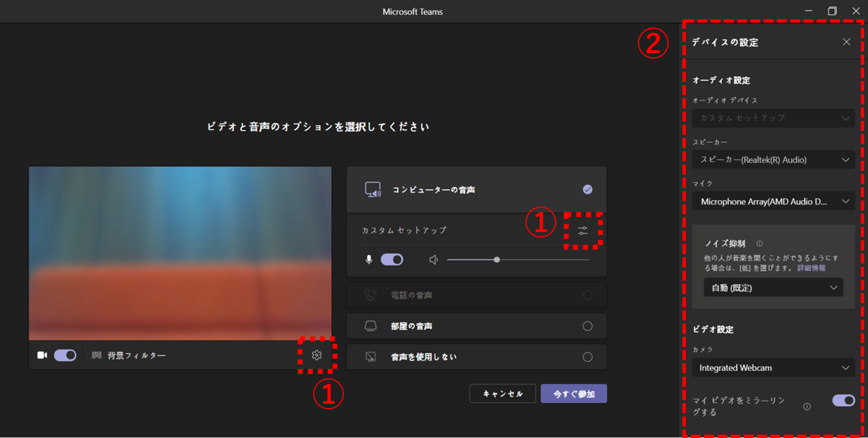The width and height of the screenshot is (868, 438).
Task: Adjust the speaker volume slider
Action: point(518,260)
